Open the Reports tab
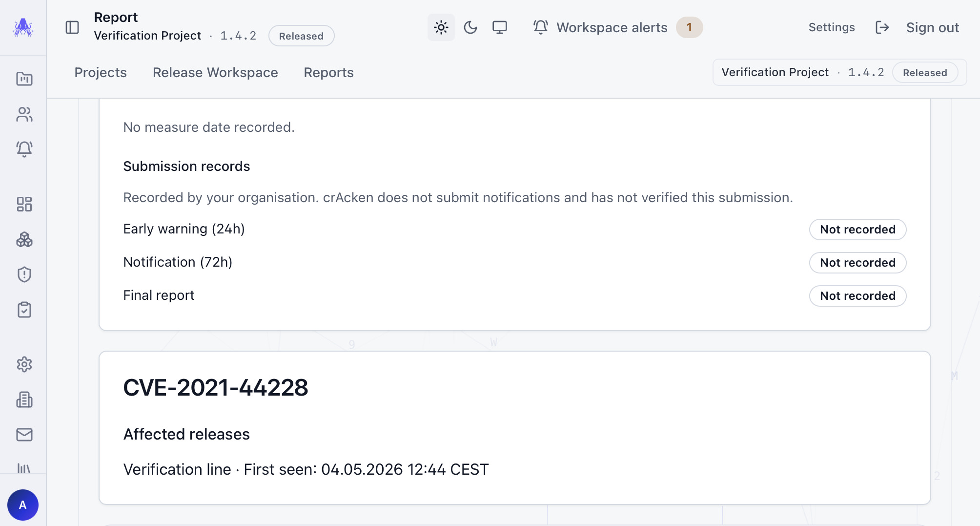Viewport: 980px width, 526px height. 328,72
